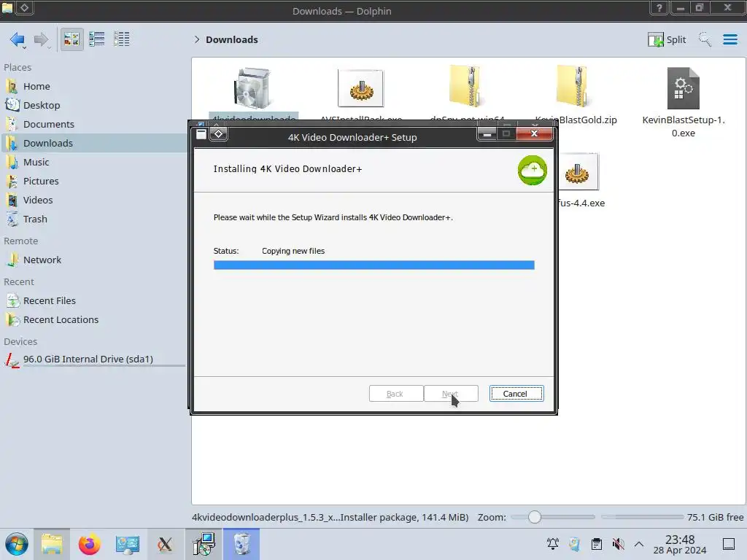Adjust the Zoom slider handle

click(x=535, y=517)
